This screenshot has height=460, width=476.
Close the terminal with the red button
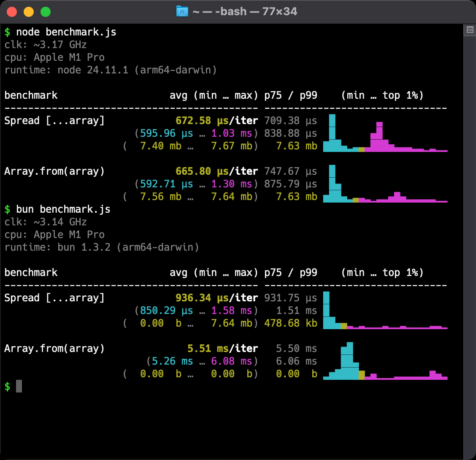[x=12, y=12]
